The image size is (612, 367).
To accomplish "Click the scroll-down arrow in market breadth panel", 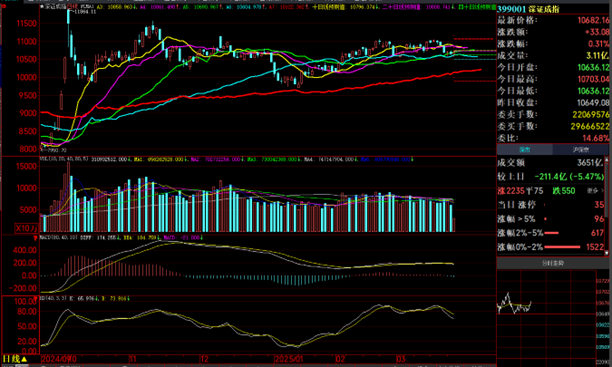I will click(607, 253).
